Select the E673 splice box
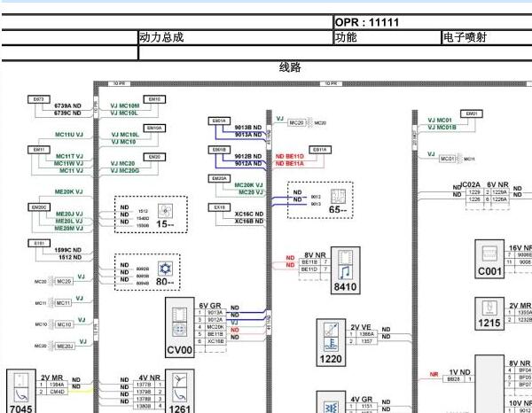 click(x=39, y=99)
